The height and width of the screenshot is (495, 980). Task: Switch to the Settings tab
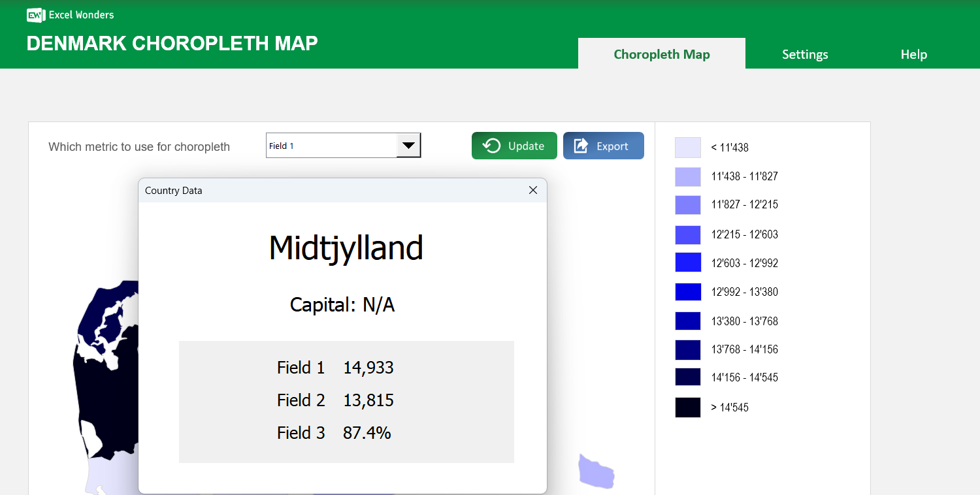point(805,54)
